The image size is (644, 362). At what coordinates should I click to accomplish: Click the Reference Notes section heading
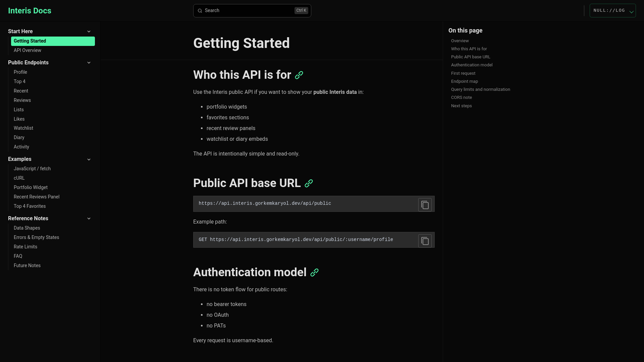pyautogui.click(x=28, y=219)
